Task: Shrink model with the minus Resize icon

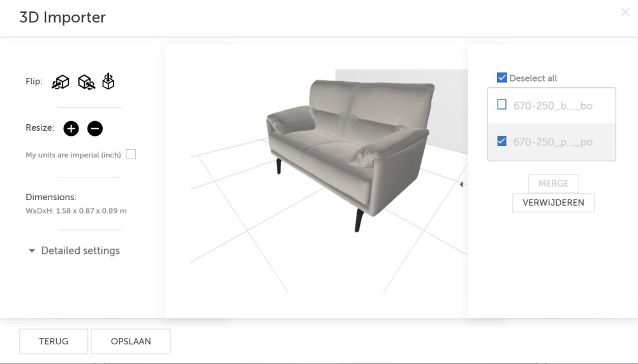Action: coord(94,128)
